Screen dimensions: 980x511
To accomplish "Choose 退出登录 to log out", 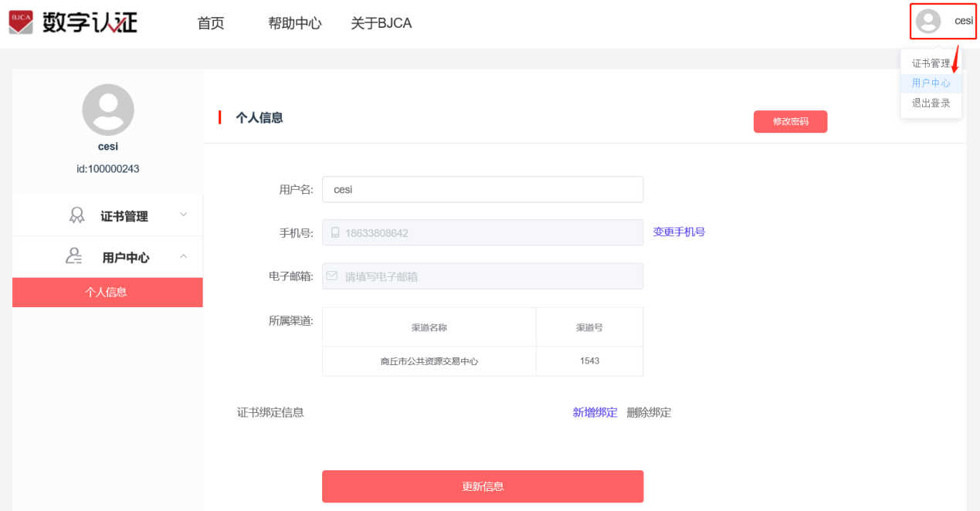I will pyautogui.click(x=931, y=103).
